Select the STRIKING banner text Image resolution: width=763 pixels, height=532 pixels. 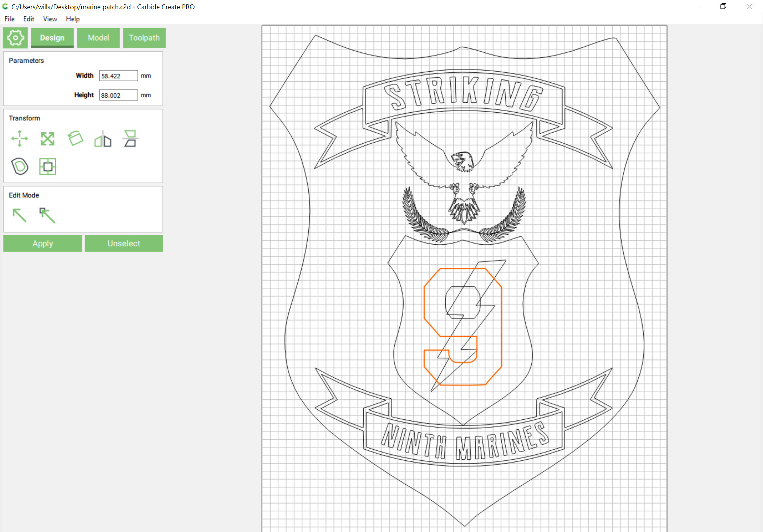click(464, 93)
